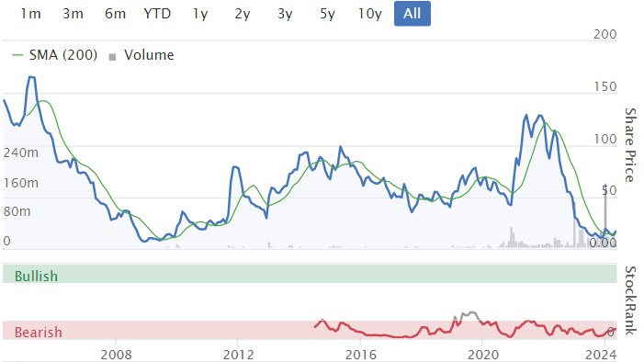This screenshot has width=644, height=362.
Task: Select the 1y time range
Action: pos(200,14)
